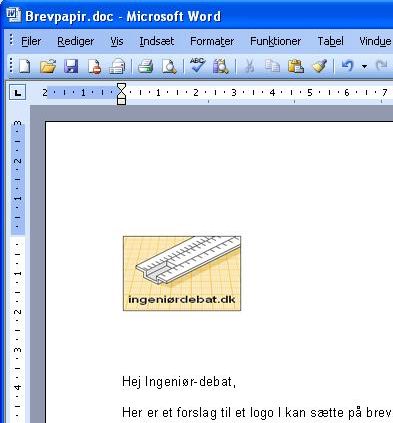Create a new blank document
The image size is (393, 423).
coord(25,66)
